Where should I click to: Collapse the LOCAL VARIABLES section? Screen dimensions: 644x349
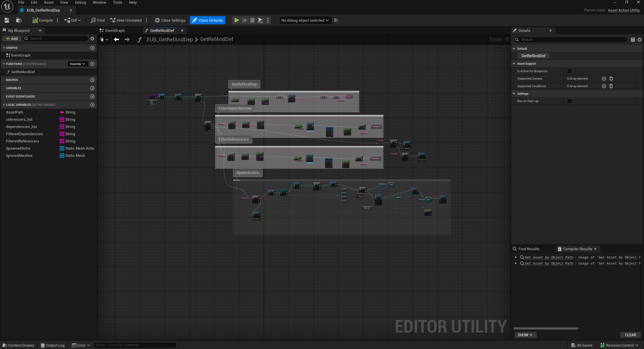click(x=4, y=105)
